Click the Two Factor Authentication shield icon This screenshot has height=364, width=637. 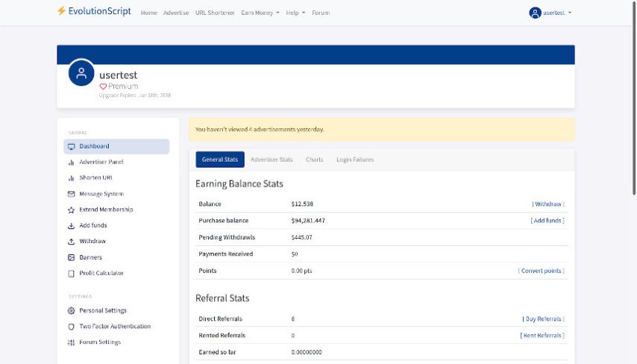pos(71,327)
